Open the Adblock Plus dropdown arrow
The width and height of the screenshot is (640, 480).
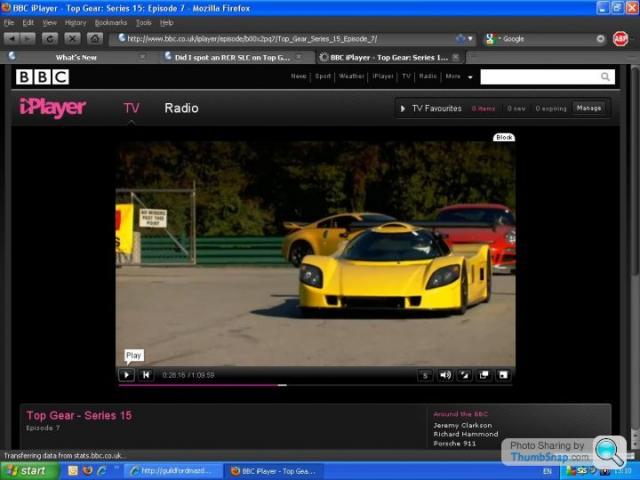tap(632, 39)
